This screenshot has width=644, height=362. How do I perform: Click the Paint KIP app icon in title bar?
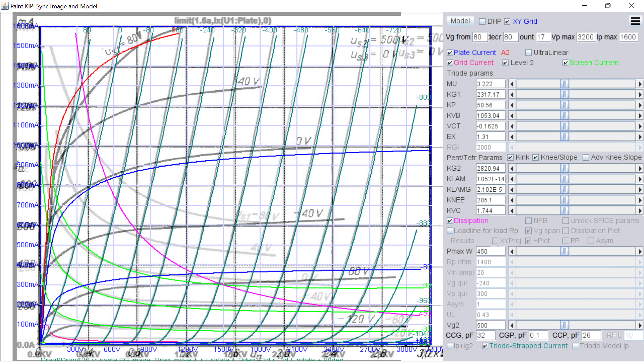(5, 6)
